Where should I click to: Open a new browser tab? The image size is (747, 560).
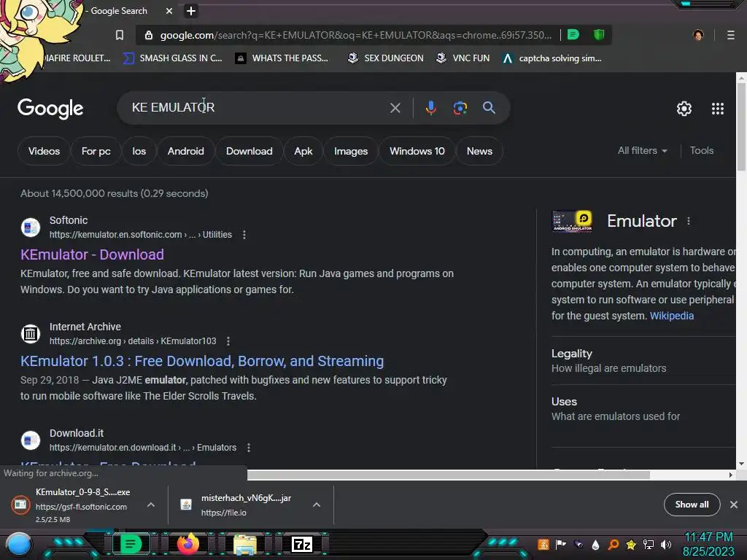(191, 11)
